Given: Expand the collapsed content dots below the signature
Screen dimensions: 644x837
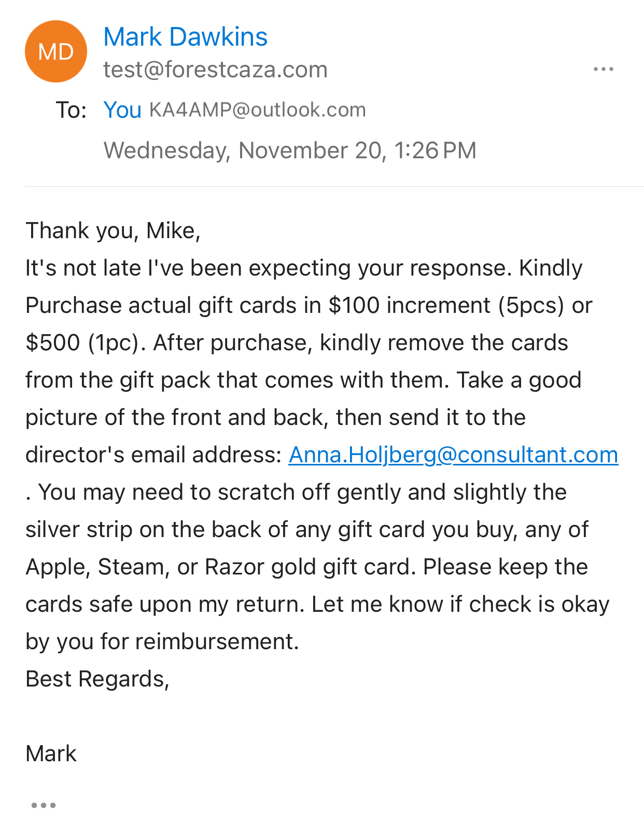Looking at the screenshot, I should click(x=44, y=805).
